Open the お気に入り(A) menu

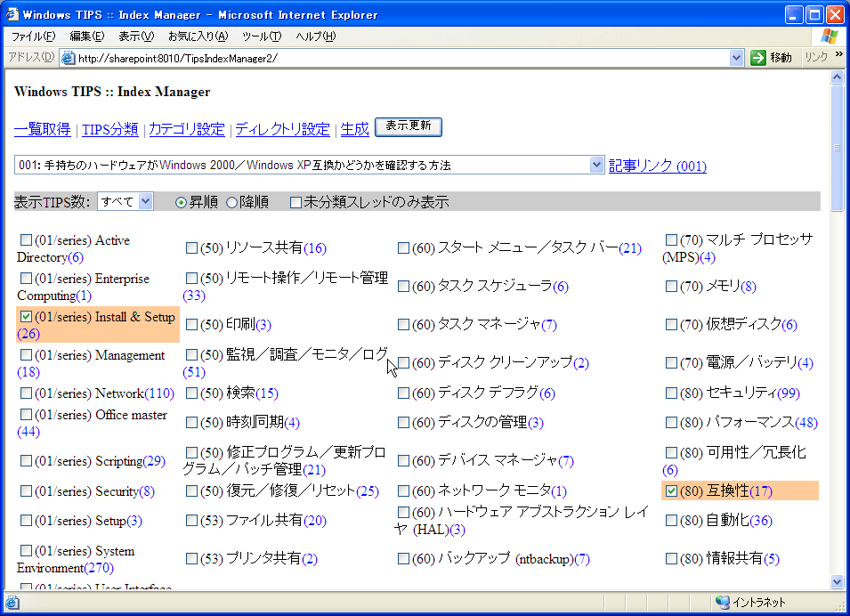(198, 36)
